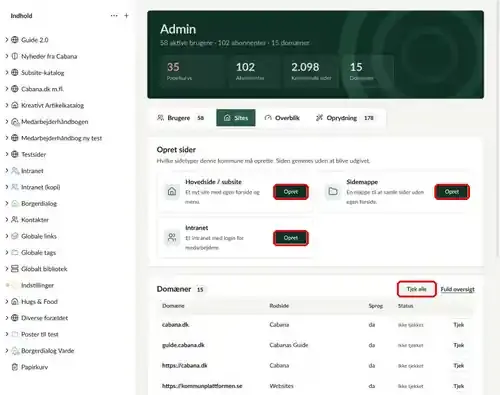This screenshot has width=500, height=395.
Task: Click the Rodside column header
Action: pos(279,306)
